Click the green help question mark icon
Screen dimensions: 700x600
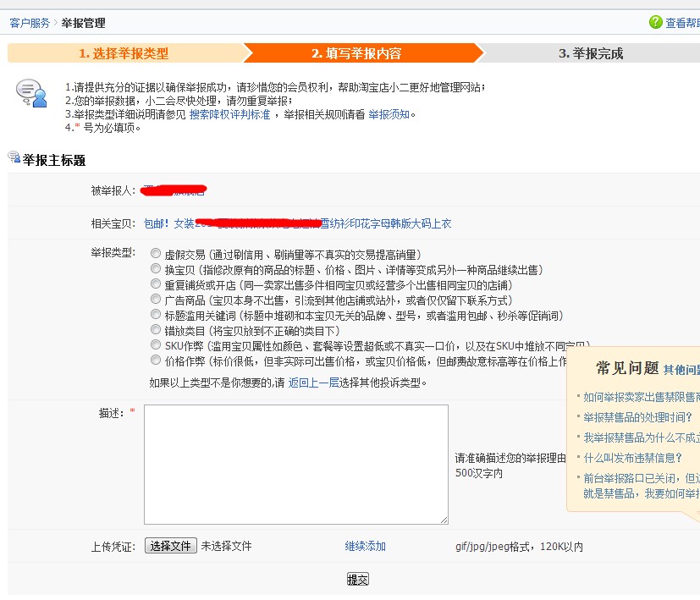(655, 23)
